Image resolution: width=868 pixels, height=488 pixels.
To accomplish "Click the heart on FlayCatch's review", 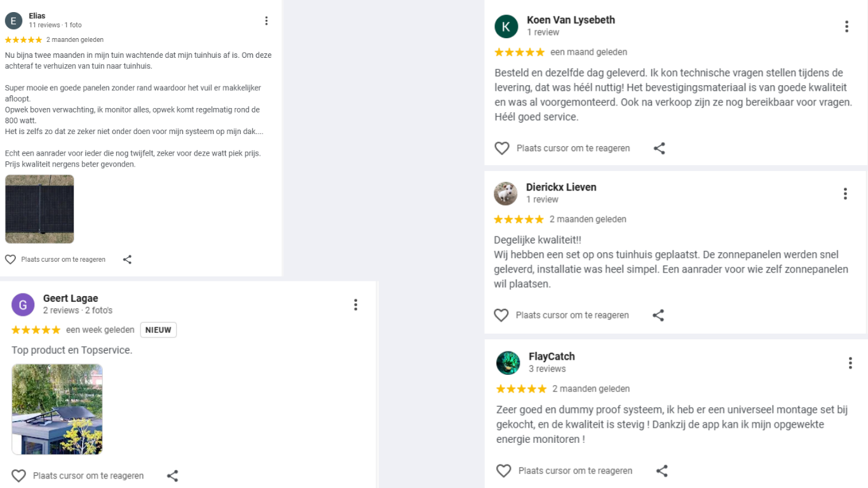I will (x=503, y=471).
